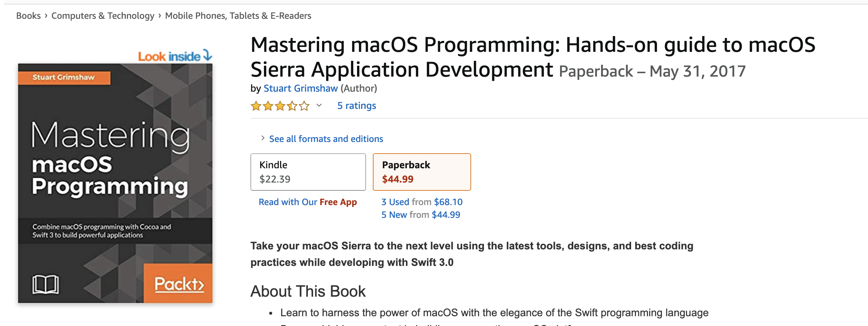The image size is (868, 326).
Task: Click the open book icon on the cover
Action: tap(45, 284)
